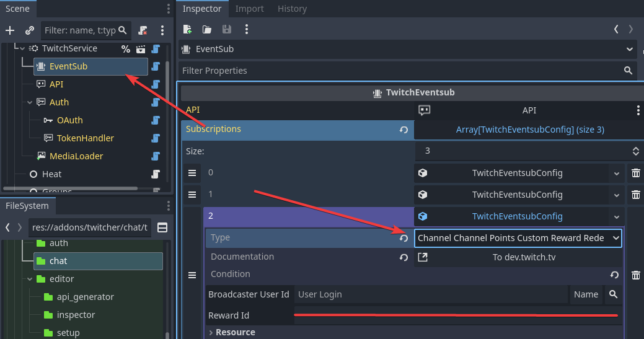Open dropdown arrow for element 1 TwitchEventsubConfig
Image resolution: width=644 pixels, height=339 pixels.
[616, 195]
